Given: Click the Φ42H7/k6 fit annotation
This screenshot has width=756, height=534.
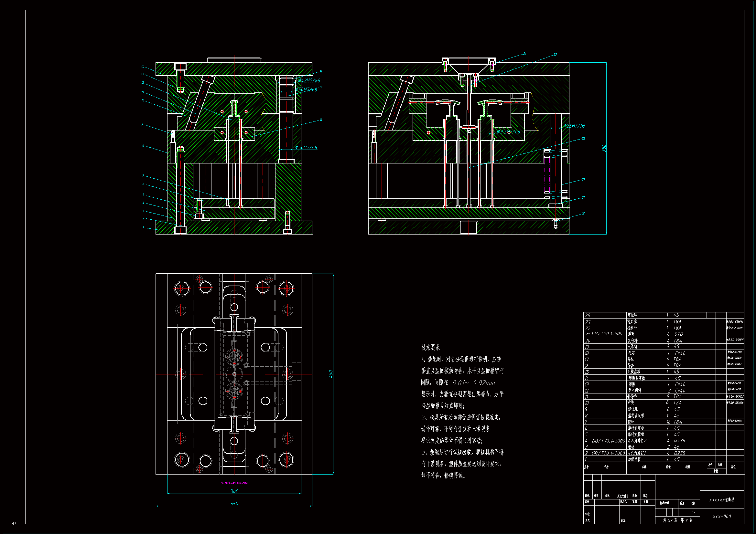Looking at the screenshot, I should click(309, 81).
